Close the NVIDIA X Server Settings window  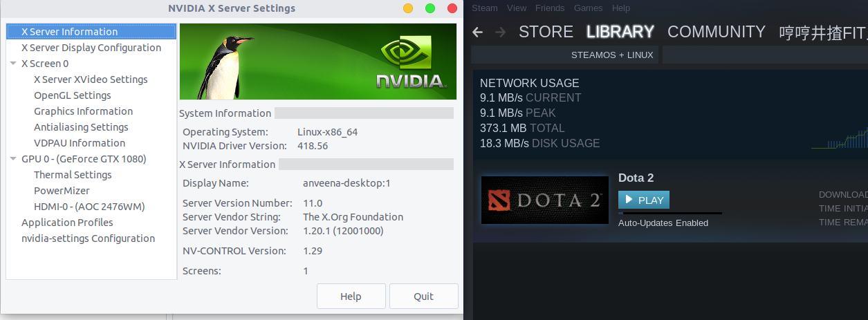tap(452, 8)
